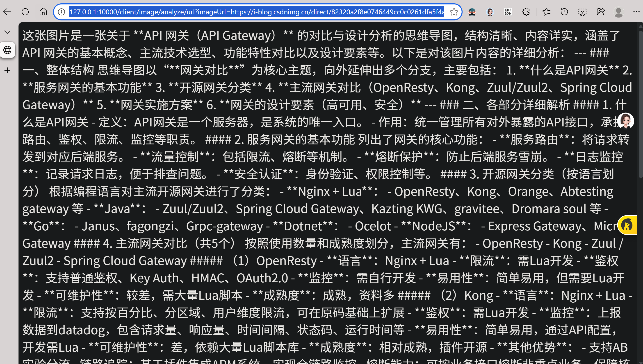Open the QR code extension

coord(508,12)
